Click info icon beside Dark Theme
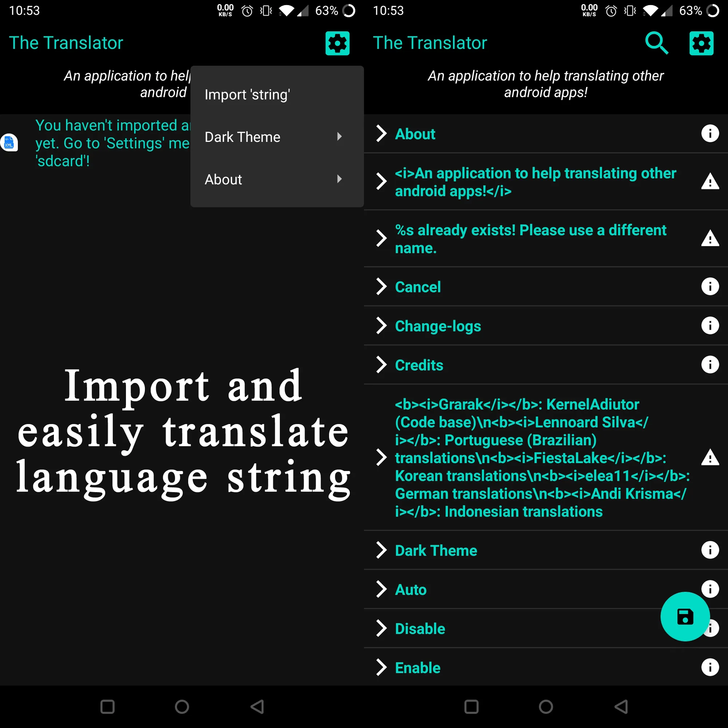This screenshot has height=728, width=728. (x=708, y=549)
